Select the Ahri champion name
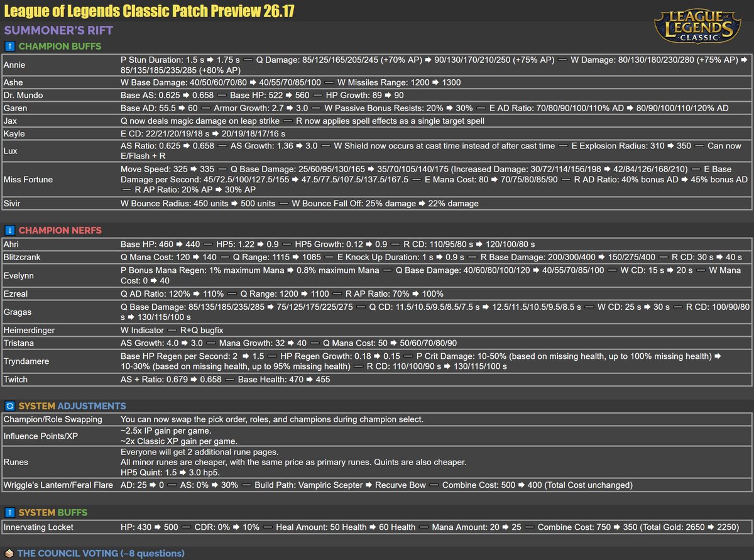 tap(12, 244)
